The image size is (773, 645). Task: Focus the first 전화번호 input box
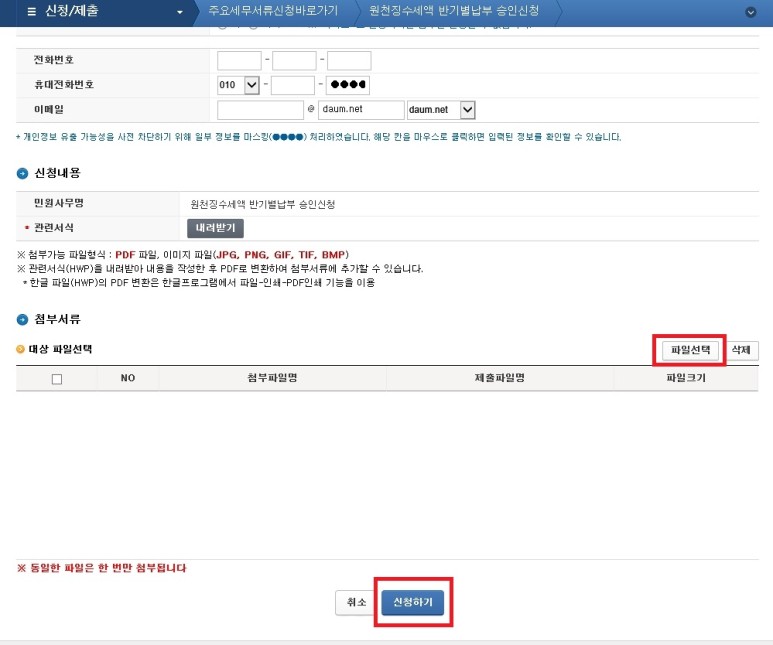239,61
